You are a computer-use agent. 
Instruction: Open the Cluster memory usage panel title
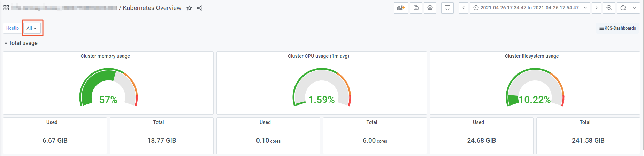coord(105,56)
